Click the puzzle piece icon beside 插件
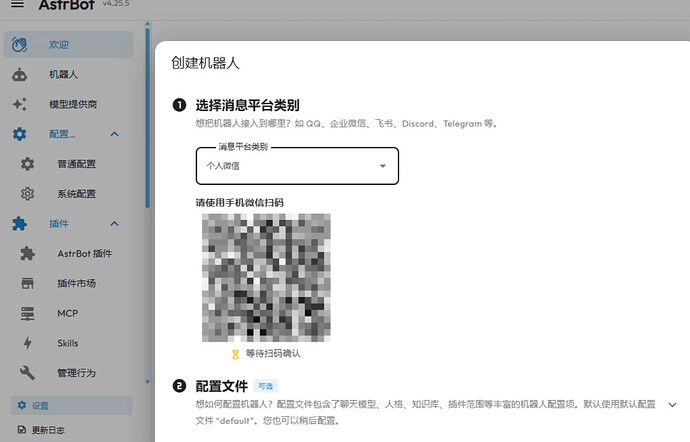 [19, 224]
